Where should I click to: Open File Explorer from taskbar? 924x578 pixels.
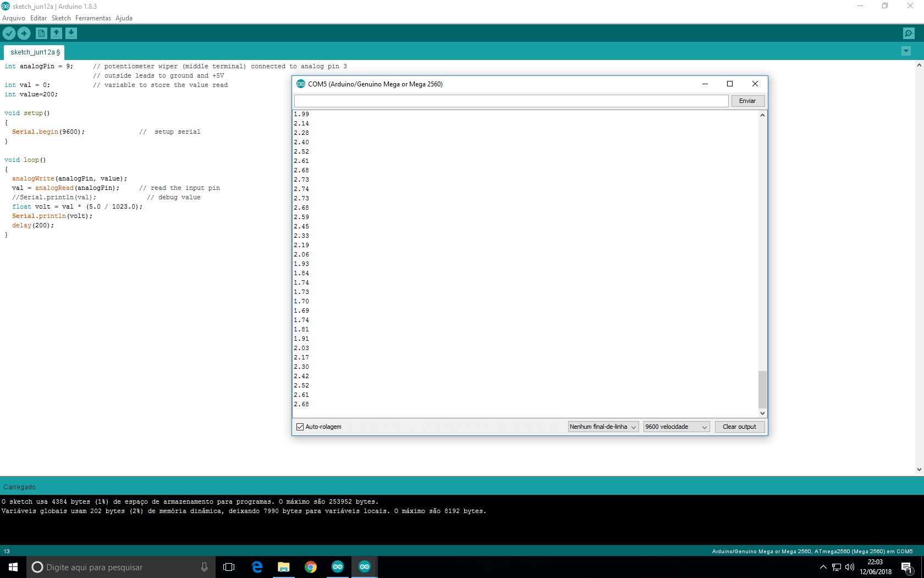284,567
